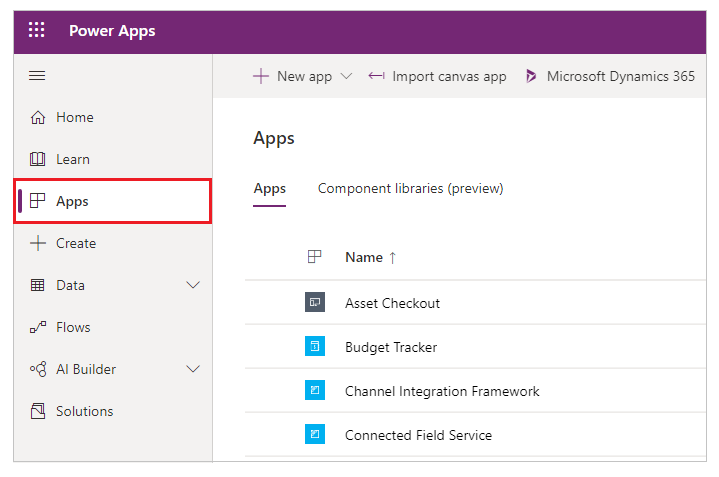The height and width of the screenshot is (477, 719).
Task: Click the Connected Field Service app icon
Action: click(315, 434)
